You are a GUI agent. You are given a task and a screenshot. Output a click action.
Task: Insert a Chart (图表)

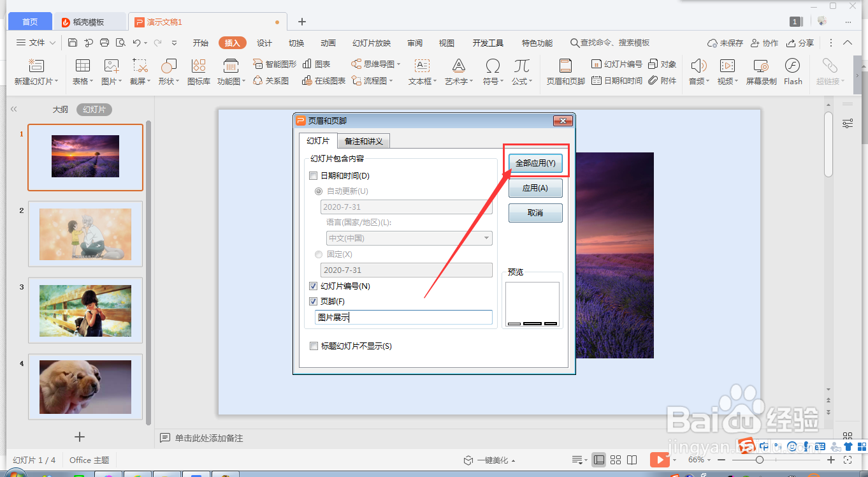[x=316, y=64]
